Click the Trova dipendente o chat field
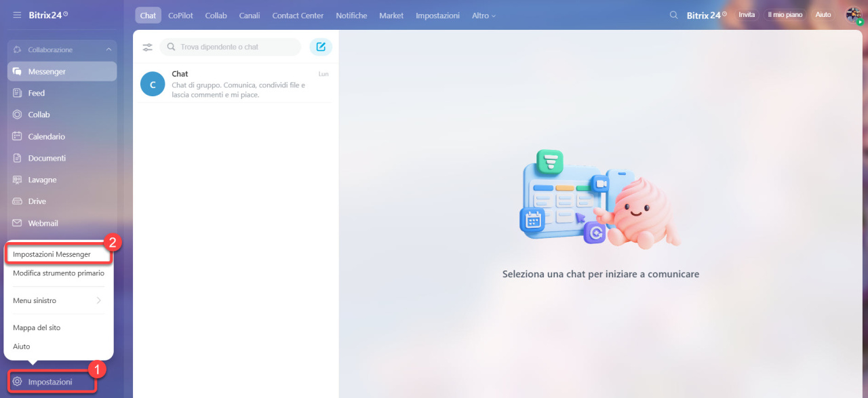 coord(231,47)
